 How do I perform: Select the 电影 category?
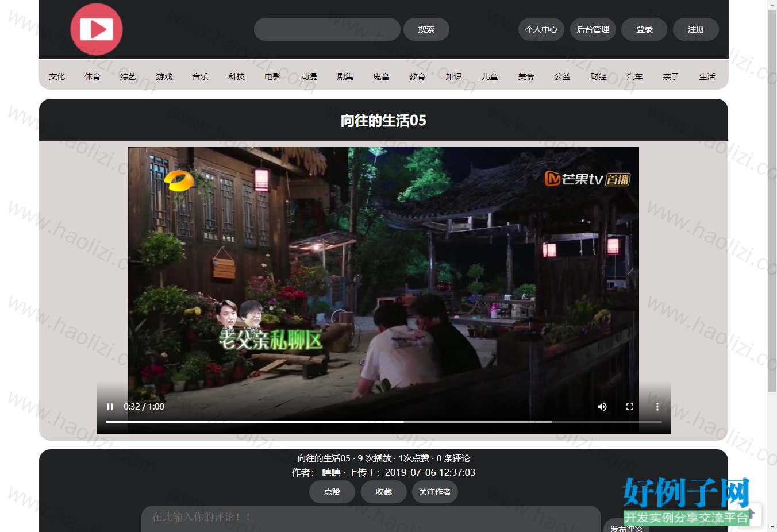[x=272, y=76]
